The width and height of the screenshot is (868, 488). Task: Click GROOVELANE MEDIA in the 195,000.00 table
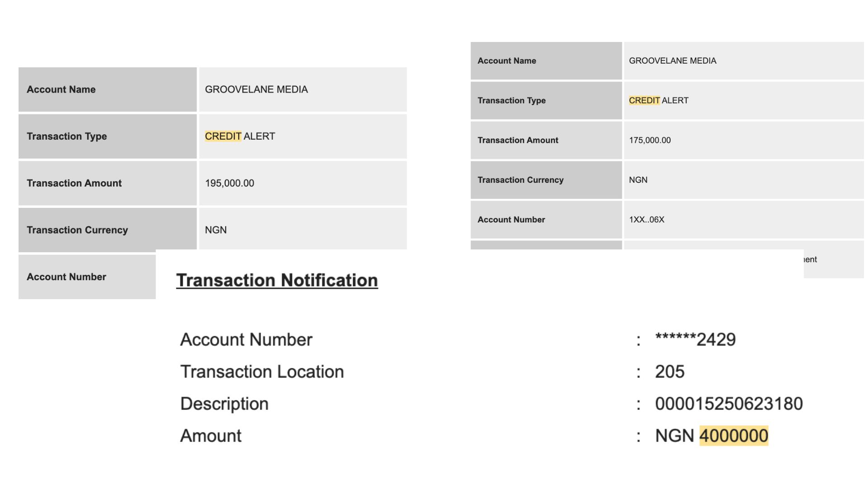(x=256, y=89)
